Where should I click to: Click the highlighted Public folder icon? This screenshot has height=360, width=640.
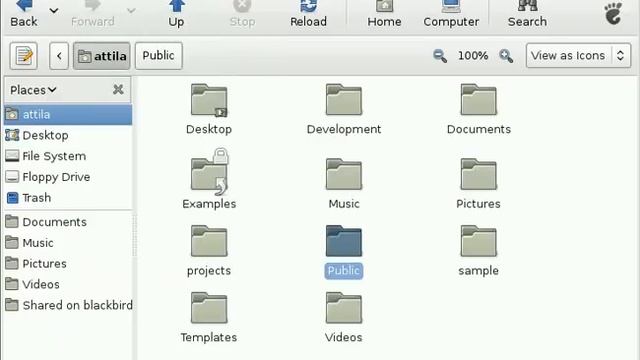coord(344,241)
